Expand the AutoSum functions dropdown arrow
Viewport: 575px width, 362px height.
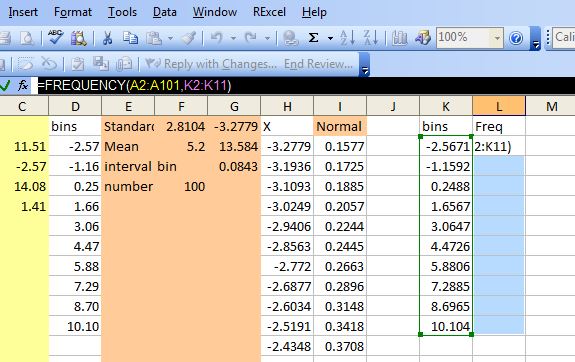(x=330, y=38)
